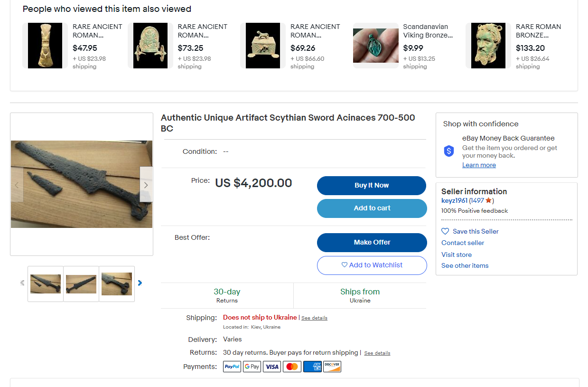Click the heart icon beside Save this Seller
Viewport: 588px width, 387px height.
[x=445, y=231]
